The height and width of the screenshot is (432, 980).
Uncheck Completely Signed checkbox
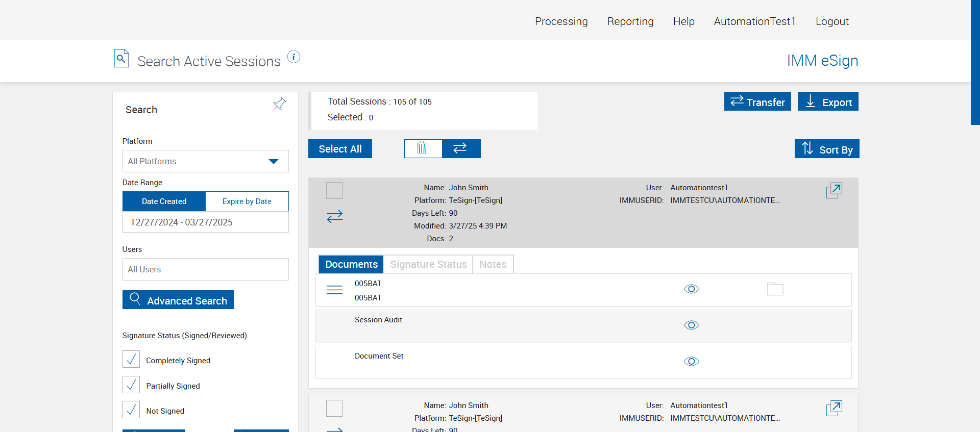(x=131, y=359)
